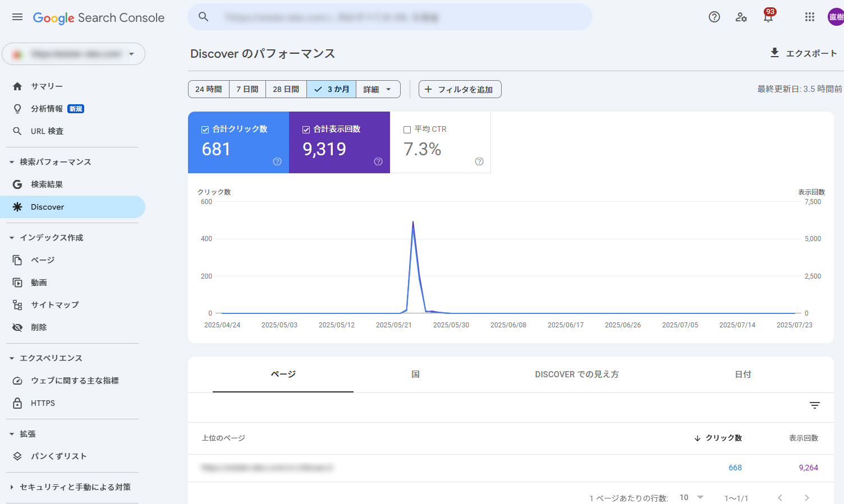The height and width of the screenshot is (504, 844).
Task: Open user and settings management icon
Action: (x=741, y=17)
